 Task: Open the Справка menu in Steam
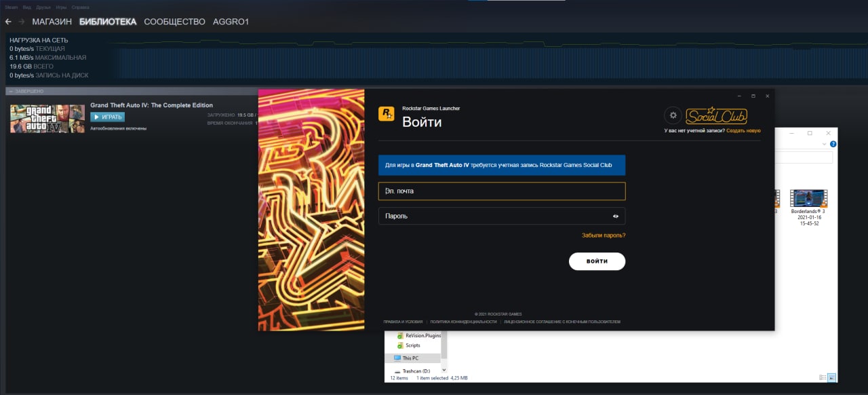80,6
